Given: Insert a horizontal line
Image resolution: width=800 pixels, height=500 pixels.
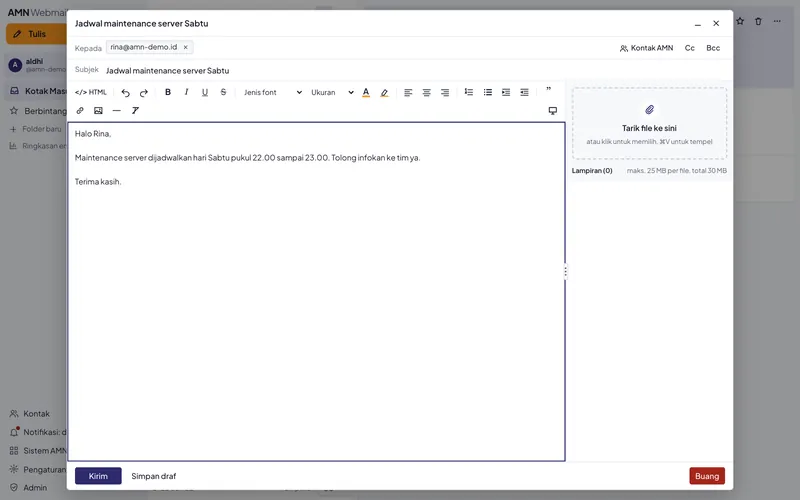Looking at the screenshot, I should click(117, 111).
